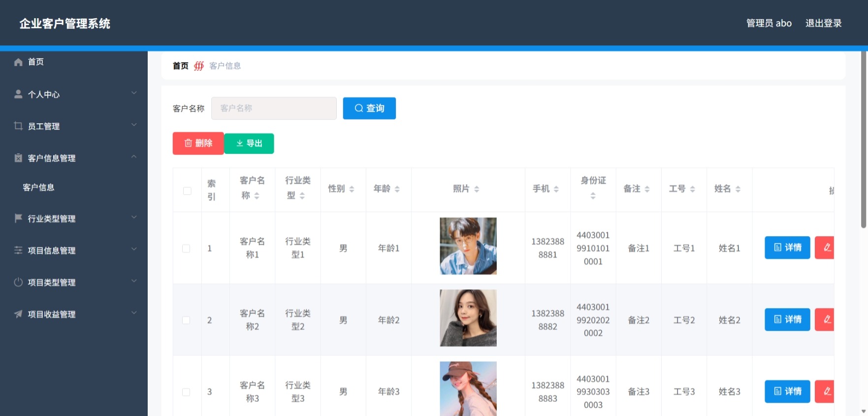Focus the 客户名称 search input field
The image size is (868, 416).
274,108
